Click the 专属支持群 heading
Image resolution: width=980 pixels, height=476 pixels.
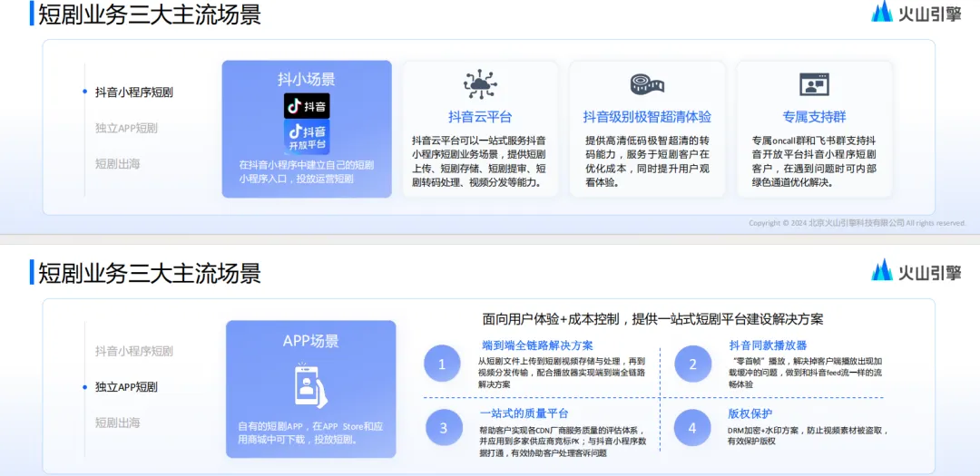point(814,117)
